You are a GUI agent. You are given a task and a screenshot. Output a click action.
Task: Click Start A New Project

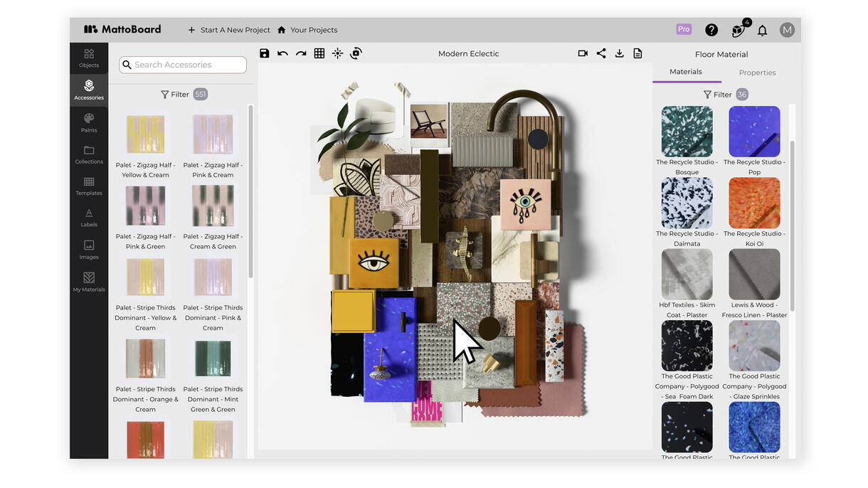(x=228, y=30)
